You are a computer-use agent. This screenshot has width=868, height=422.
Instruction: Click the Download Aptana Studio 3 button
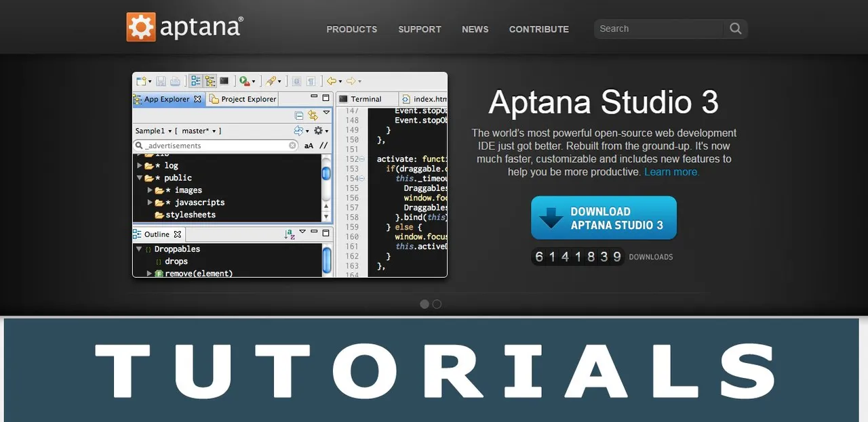604,218
